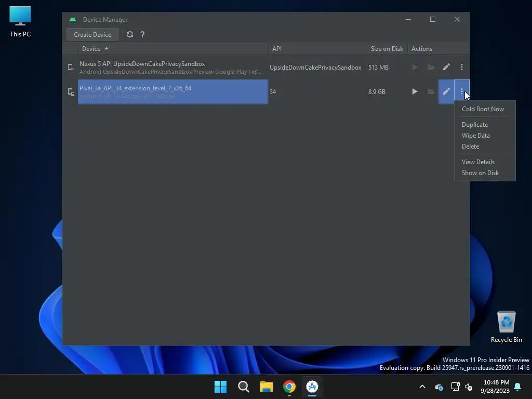Click the network display tray icon
Viewport: 532px width, 399px height.
tap(455, 387)
